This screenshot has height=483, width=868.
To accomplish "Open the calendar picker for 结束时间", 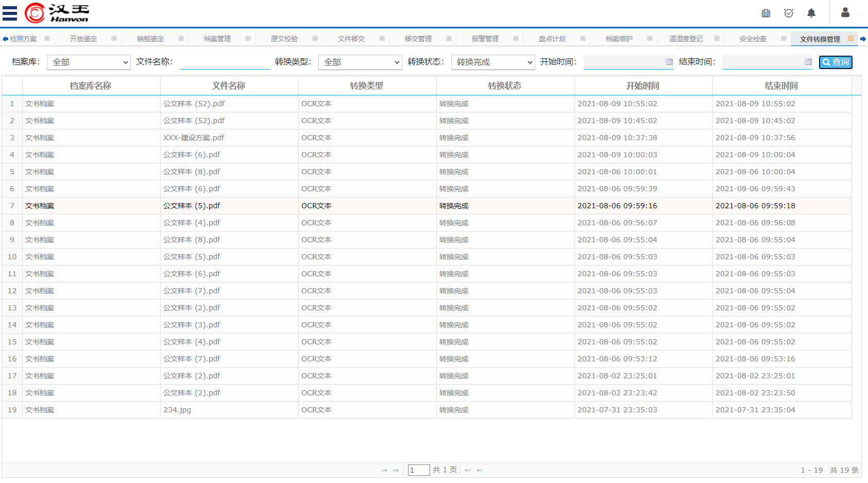I will (808, 62).
